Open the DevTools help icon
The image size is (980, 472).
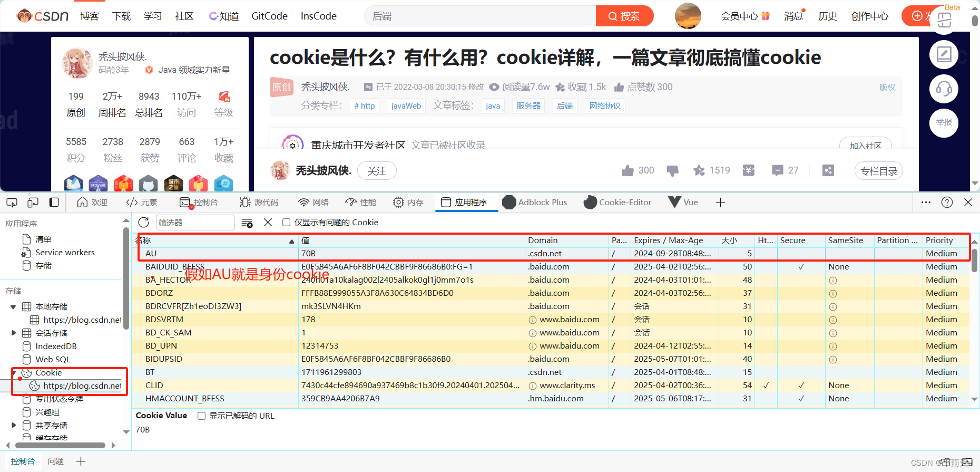point(947,203)
